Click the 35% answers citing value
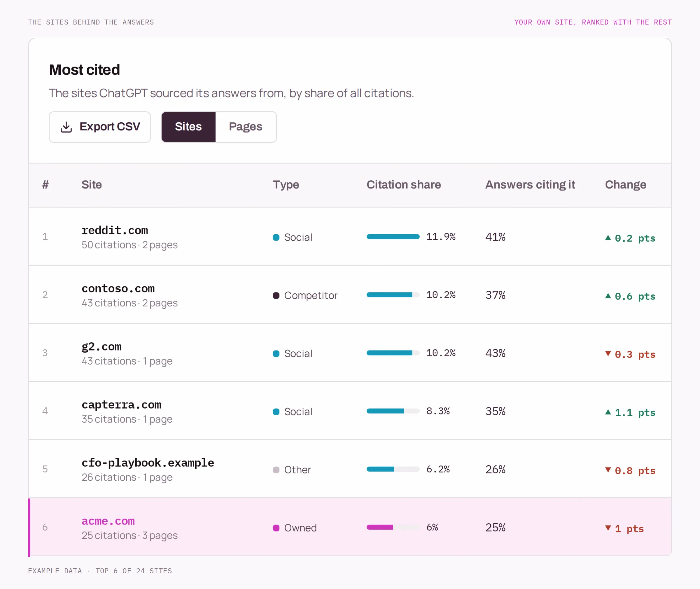The image size is (700, 589). (496, 411)
